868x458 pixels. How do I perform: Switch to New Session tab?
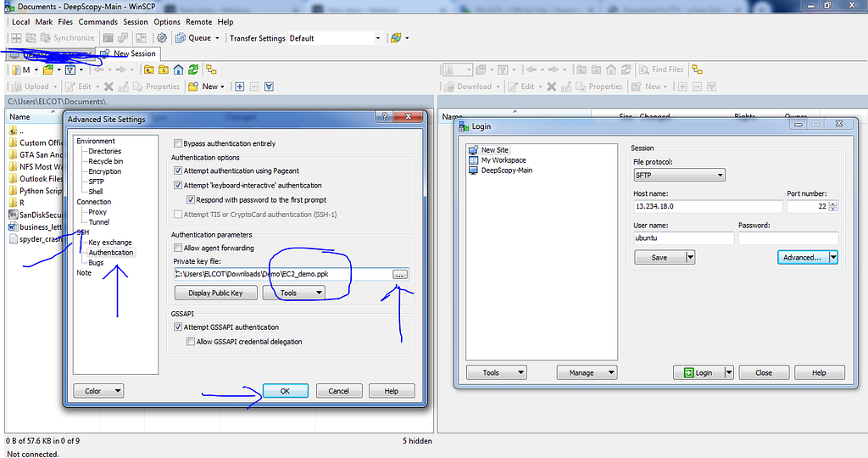(x=129, y=53)
